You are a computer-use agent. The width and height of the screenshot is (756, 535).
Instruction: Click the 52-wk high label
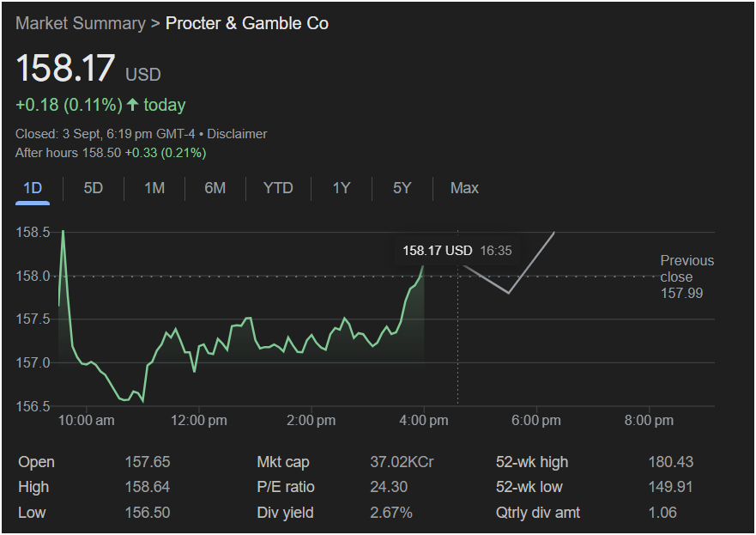tap(532, 462)
